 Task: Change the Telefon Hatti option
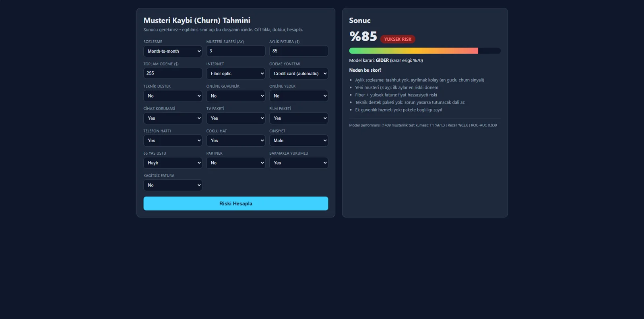tap(173, 141)
